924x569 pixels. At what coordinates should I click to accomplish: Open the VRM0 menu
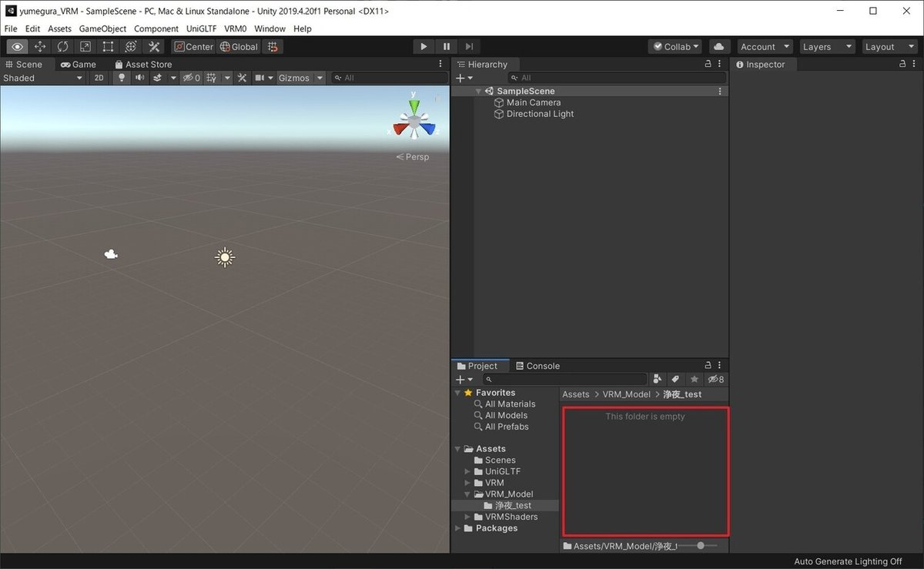pos(235,28)
